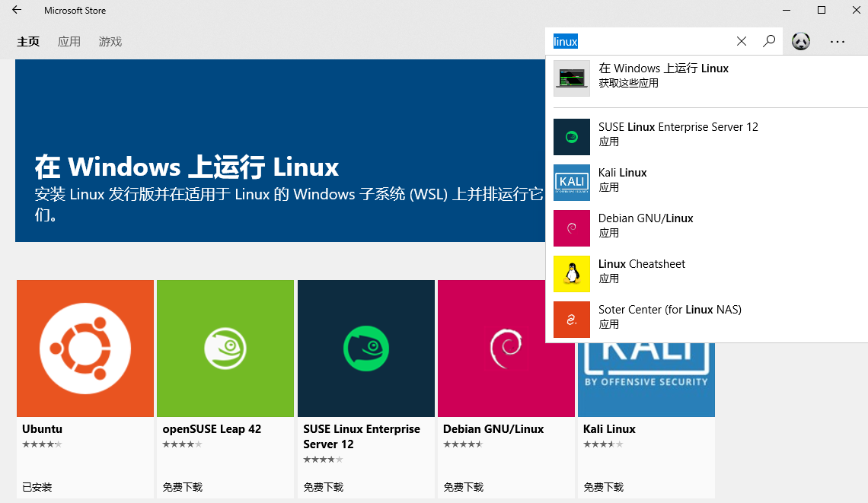The image size is (868, 503).
Task: Click the SUSE chameleon icon in the suggestion list
Action: [572, 137]
